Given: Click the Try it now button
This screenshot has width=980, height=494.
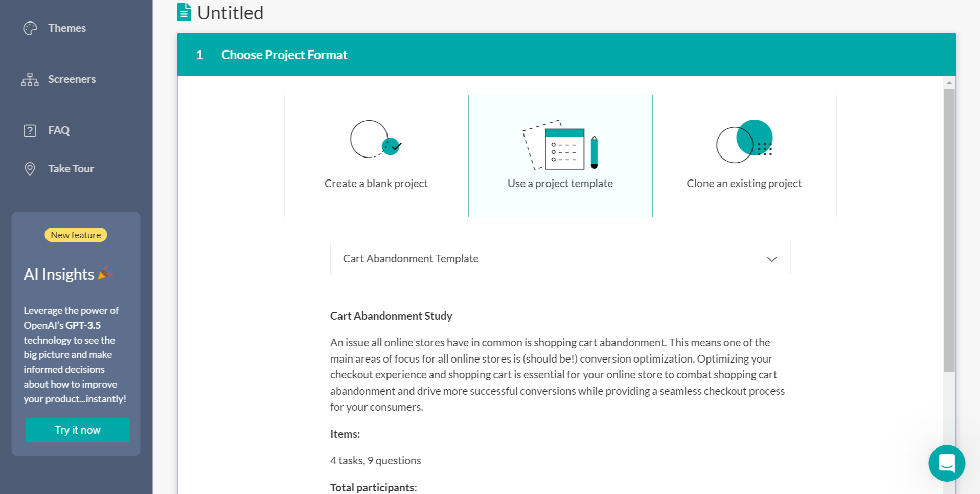Looking at the screenshot, I should [77, 430].
